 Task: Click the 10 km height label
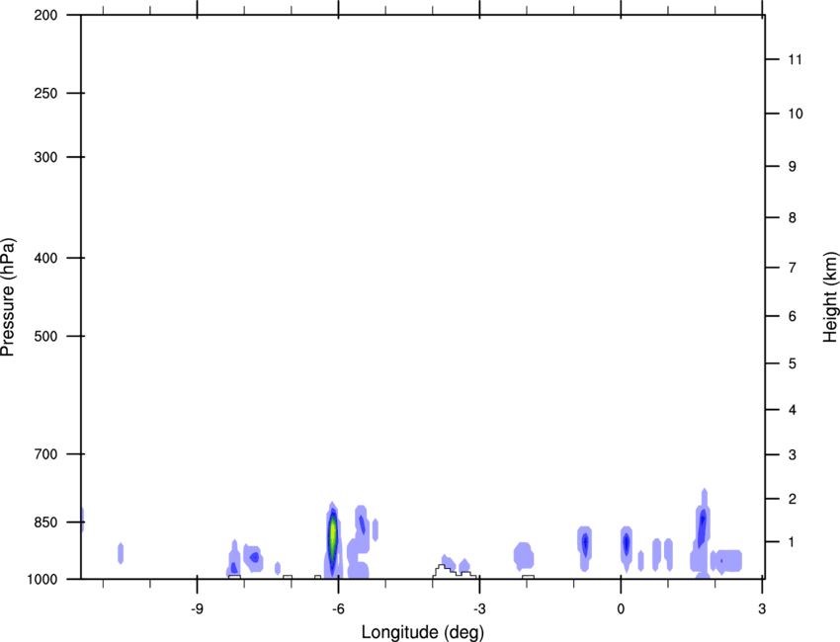click(x=796, y=114)
